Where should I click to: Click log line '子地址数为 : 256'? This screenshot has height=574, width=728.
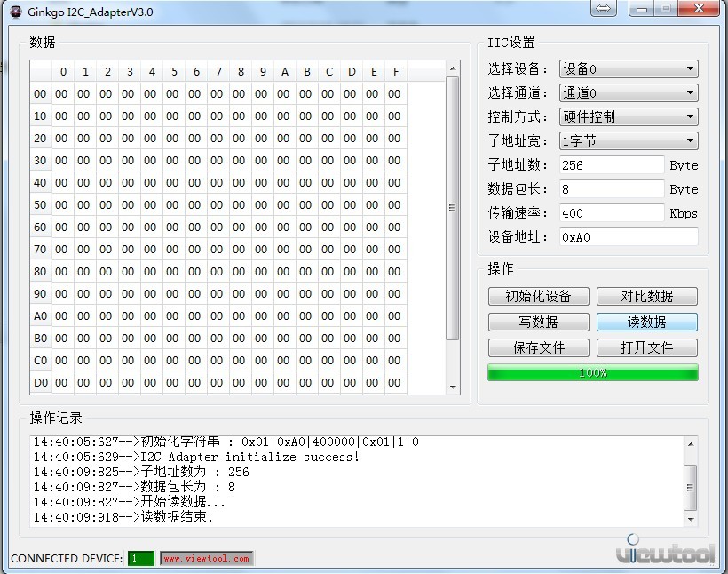(x=195, y=472)
